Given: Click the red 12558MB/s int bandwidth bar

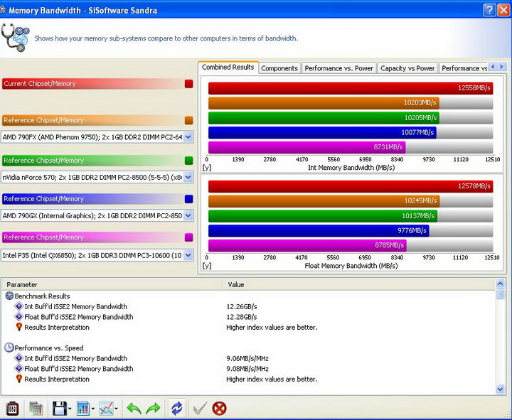Looking at the screenshot, I should (351, 88).
